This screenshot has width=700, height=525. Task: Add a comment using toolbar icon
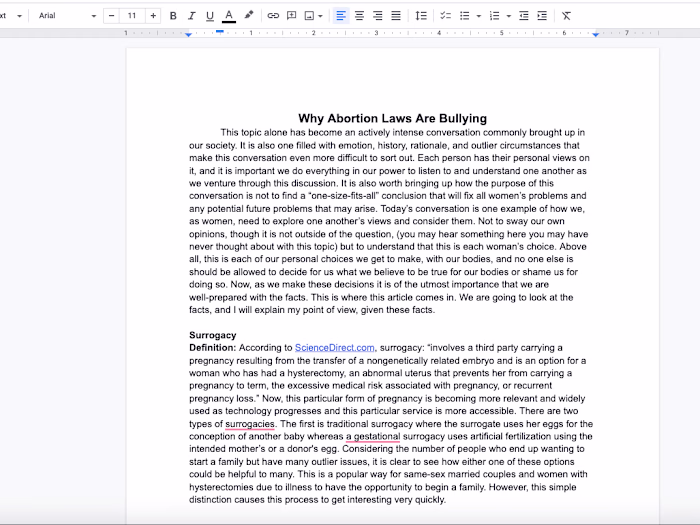click(292, 16)
